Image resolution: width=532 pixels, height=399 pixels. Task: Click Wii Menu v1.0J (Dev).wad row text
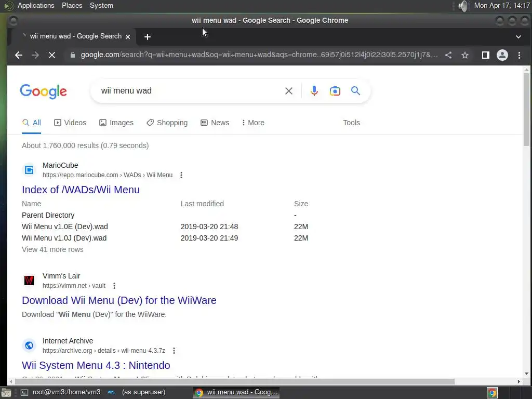[x=64, y=238]
